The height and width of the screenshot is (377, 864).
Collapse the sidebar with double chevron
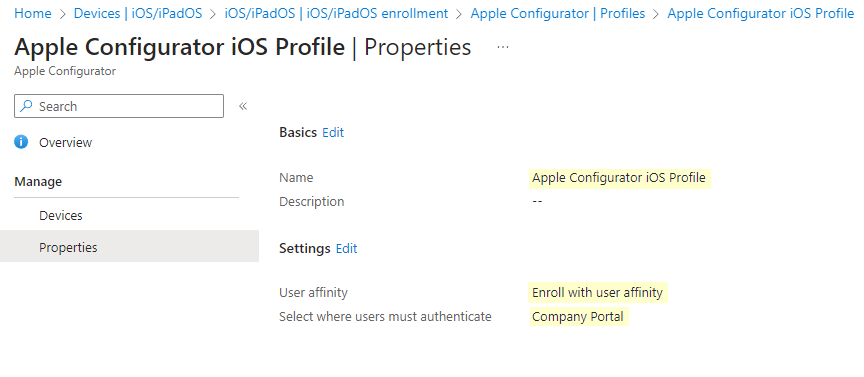(243, 106)
